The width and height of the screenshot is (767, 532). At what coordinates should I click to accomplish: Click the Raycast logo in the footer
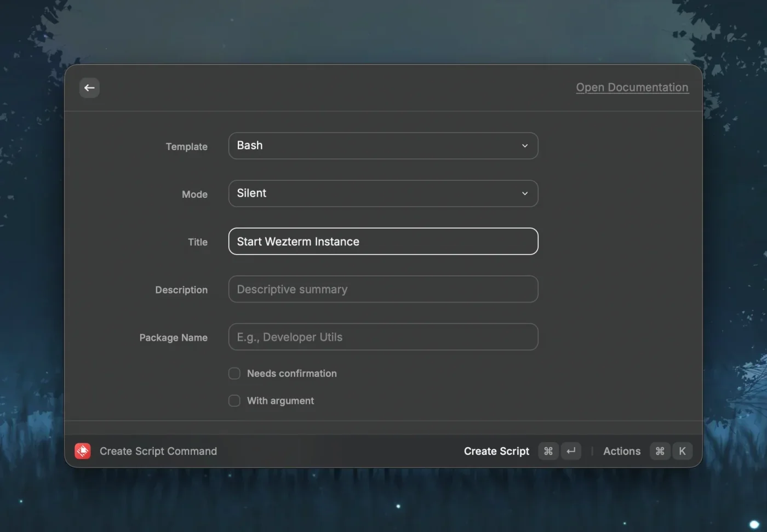[x=82, y=451]
